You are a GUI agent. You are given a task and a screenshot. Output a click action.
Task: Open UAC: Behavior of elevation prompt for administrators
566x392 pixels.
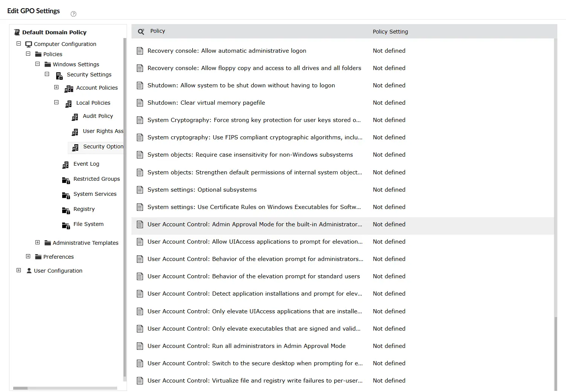(255, 259)
